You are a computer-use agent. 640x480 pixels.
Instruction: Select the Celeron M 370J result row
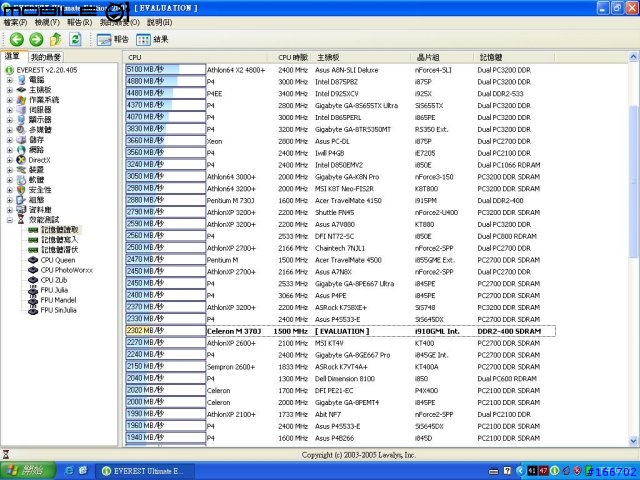pyautogui.click(x=340, y=331)
